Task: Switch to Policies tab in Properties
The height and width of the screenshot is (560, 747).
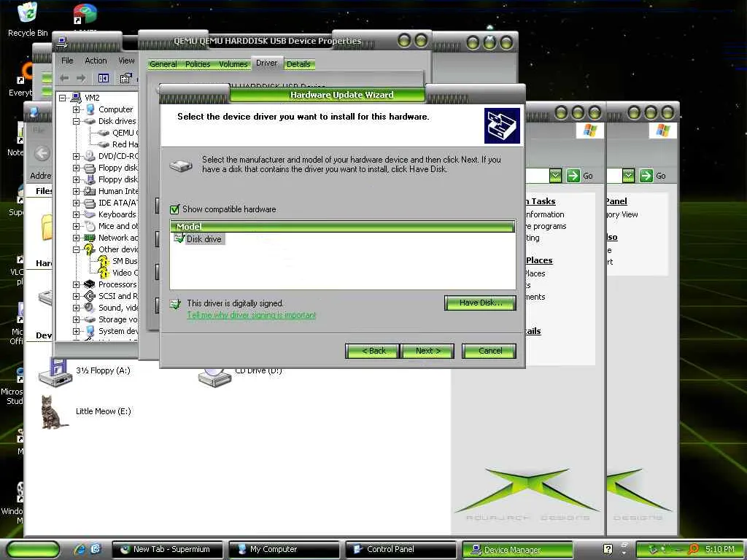Action: (x=198, y=64)
